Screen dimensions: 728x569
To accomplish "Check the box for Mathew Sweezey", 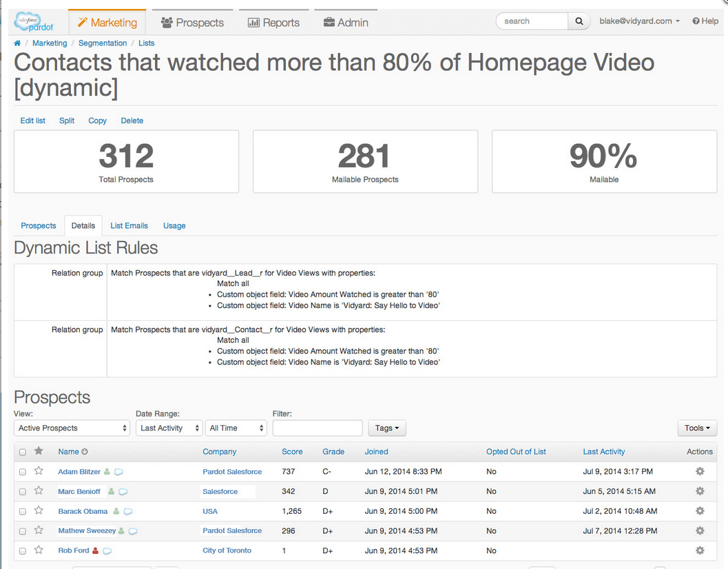I will pos(22,531).
